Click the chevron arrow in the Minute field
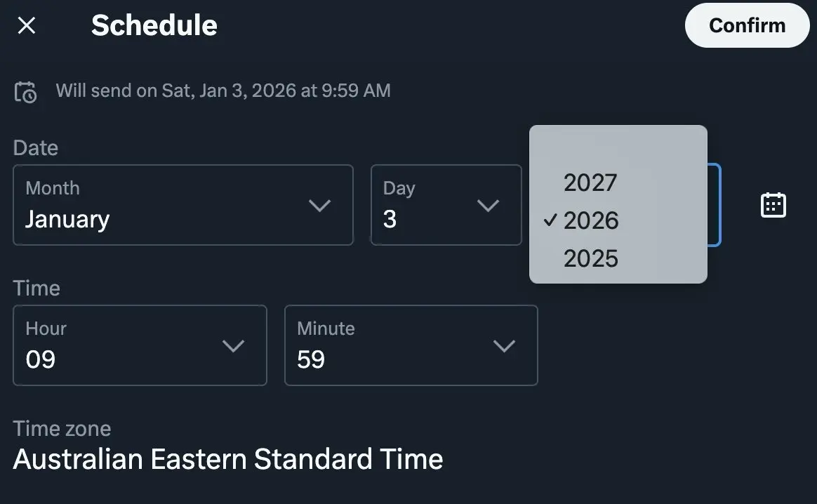817x504 pixels. click(504, 346)
